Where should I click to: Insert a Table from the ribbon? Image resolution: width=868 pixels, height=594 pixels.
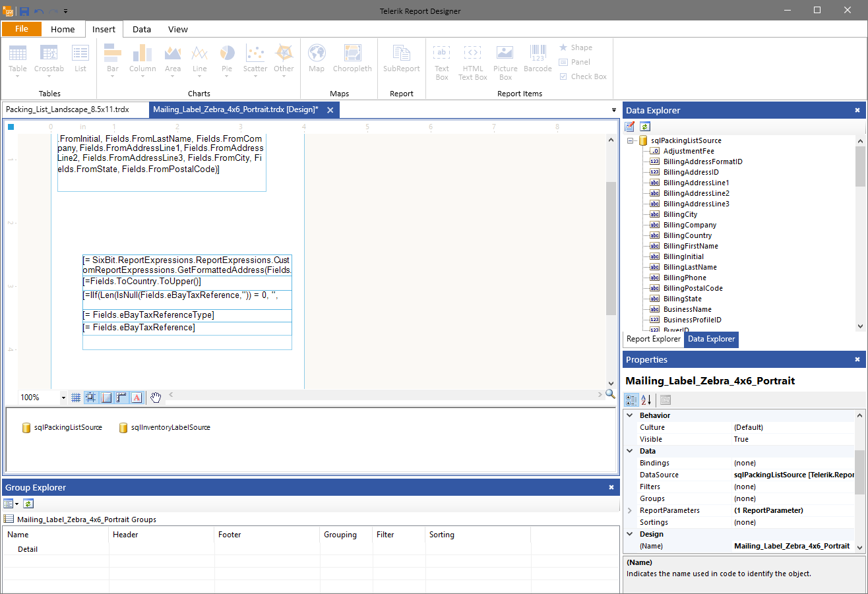[18, 61]
